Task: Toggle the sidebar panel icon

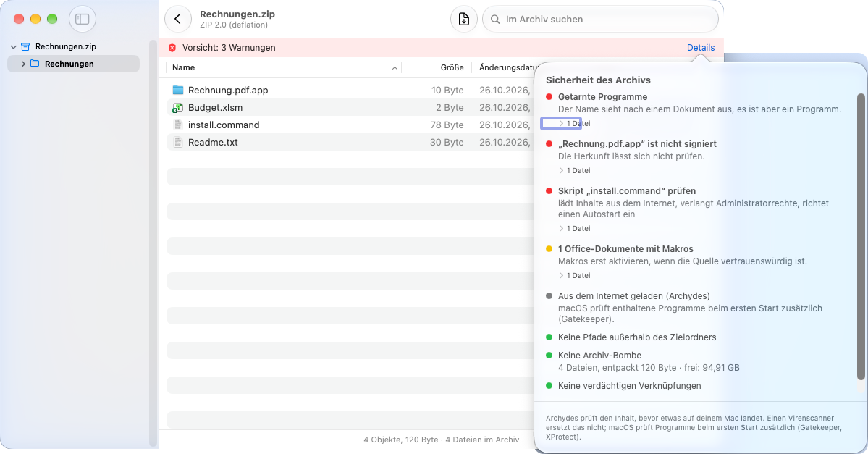Action: (83, 20)
